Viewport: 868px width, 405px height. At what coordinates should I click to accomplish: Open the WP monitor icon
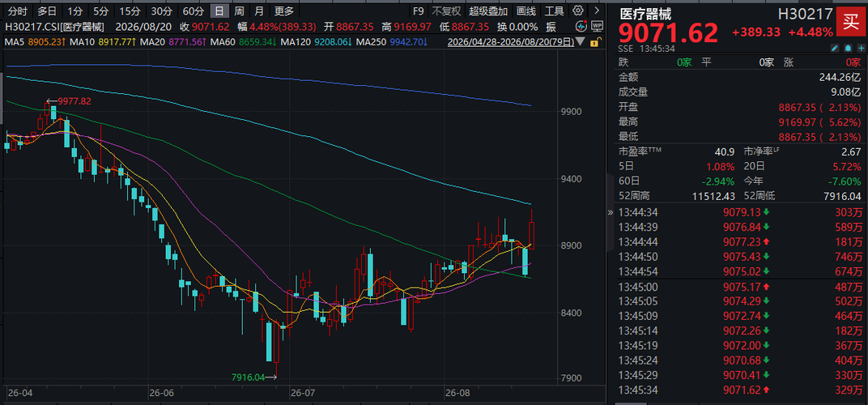click(597, 26)
